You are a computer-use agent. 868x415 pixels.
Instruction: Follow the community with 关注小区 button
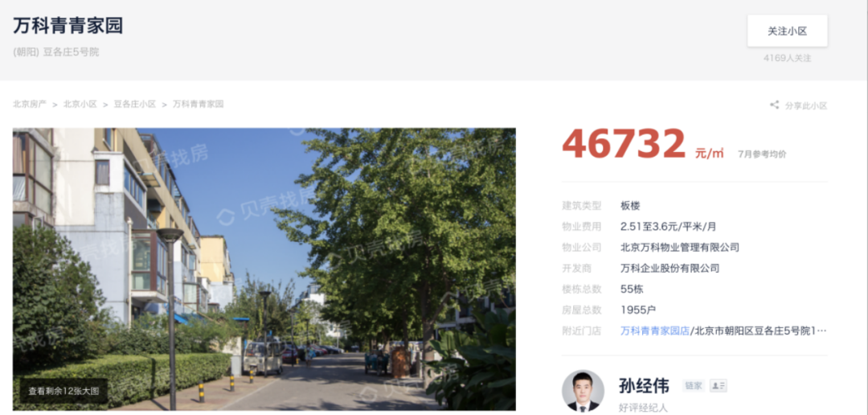pos(787,31)
